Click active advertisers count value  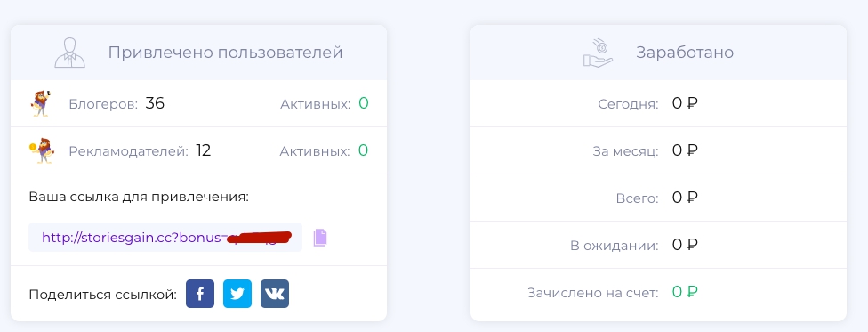coord(363,150)
